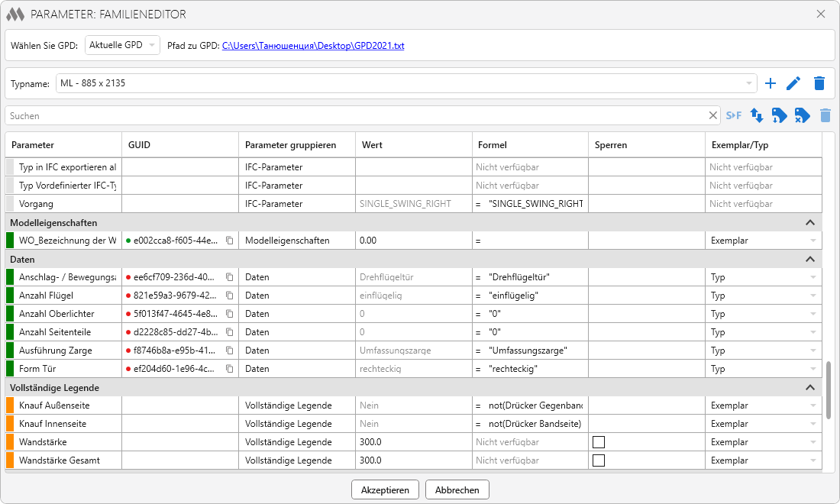Toggle Sperren checkbox for Wandstärke Gesamt
The height and width of the screenshot is (504, 840).
pyautogui.click(x=599, y=460)
